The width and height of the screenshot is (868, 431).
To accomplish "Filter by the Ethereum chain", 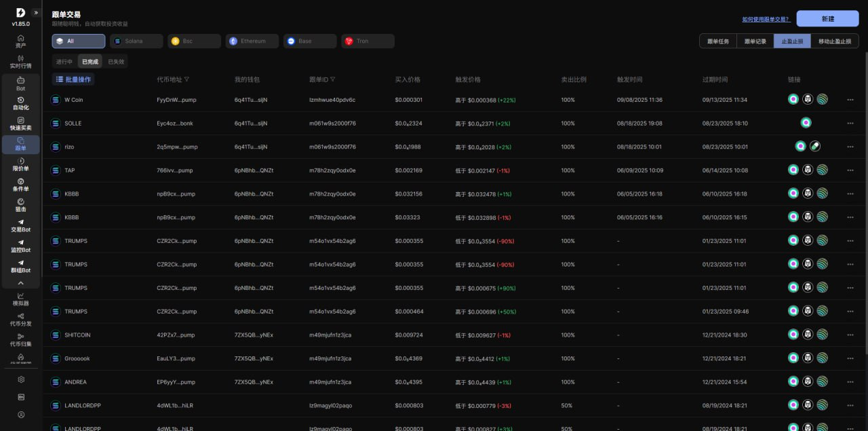I will tap(252, 41).
